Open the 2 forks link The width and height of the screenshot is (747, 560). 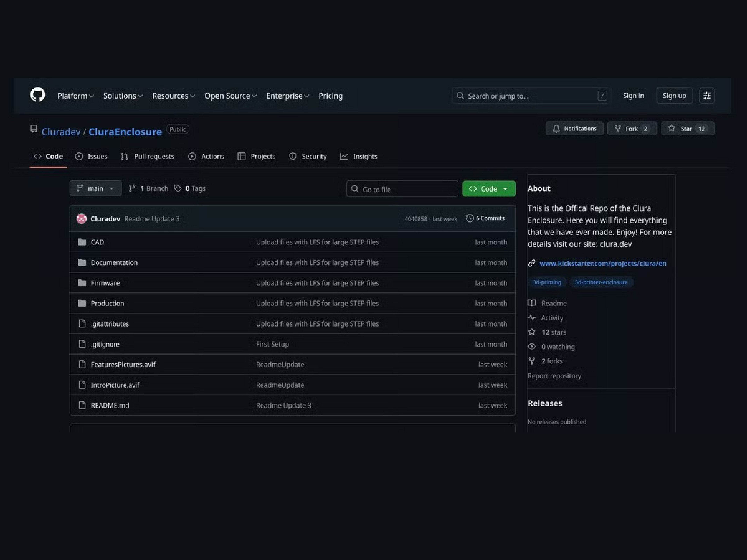point(552,361)
